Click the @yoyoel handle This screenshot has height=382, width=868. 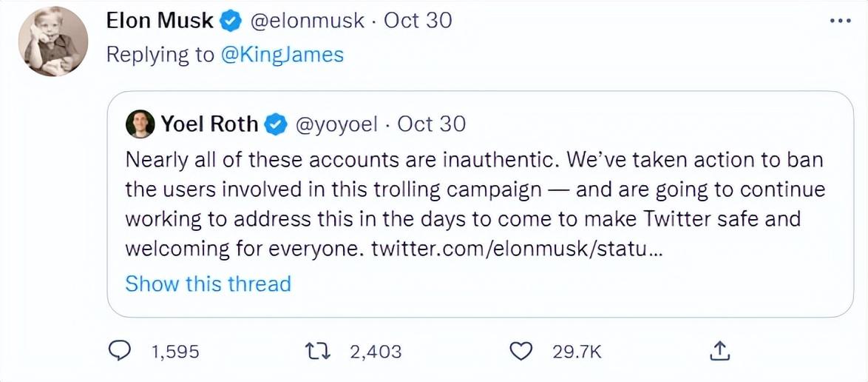click(338, 124)
